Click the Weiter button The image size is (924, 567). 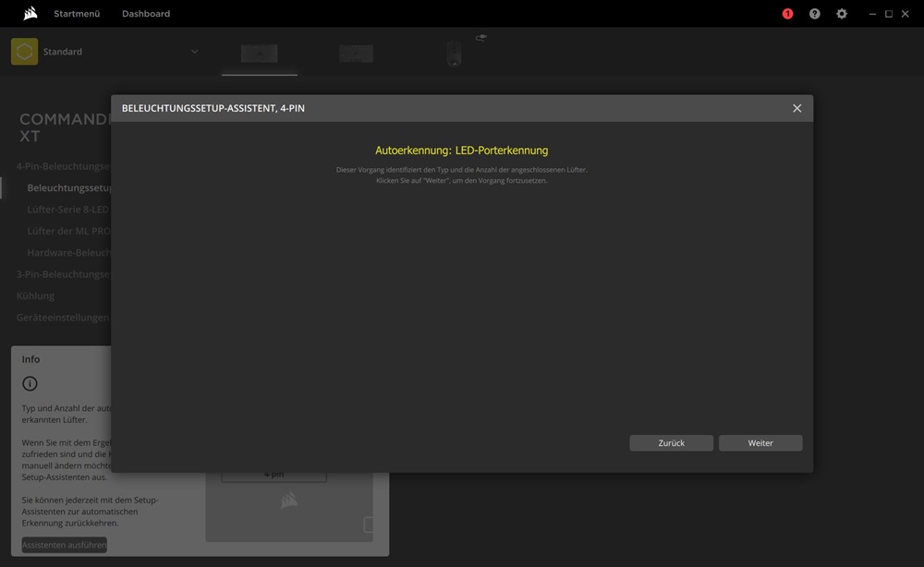760,442
